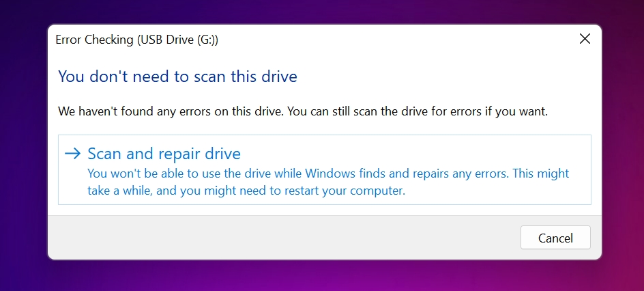Screen dimensions: 644x291
Task: Click the Error Checking (USB Drive (G:)) title
Action: click(x=136, y=40)
